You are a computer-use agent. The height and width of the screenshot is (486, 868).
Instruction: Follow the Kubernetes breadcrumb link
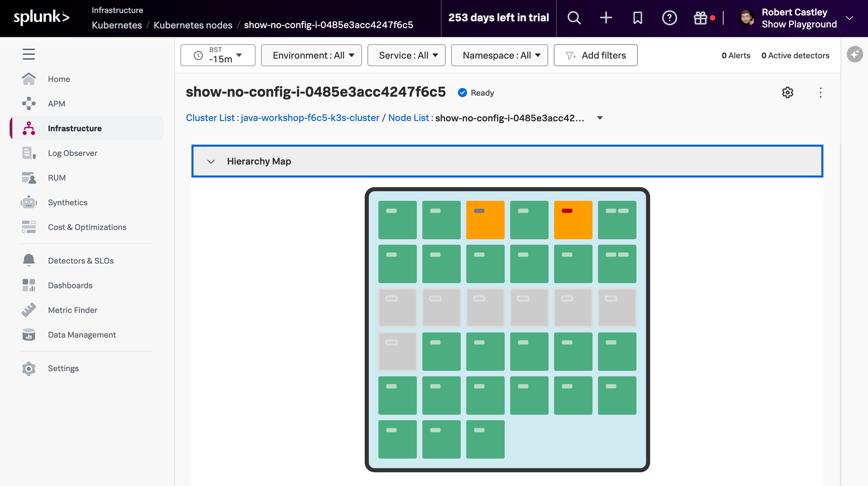[x=117, y=25]
